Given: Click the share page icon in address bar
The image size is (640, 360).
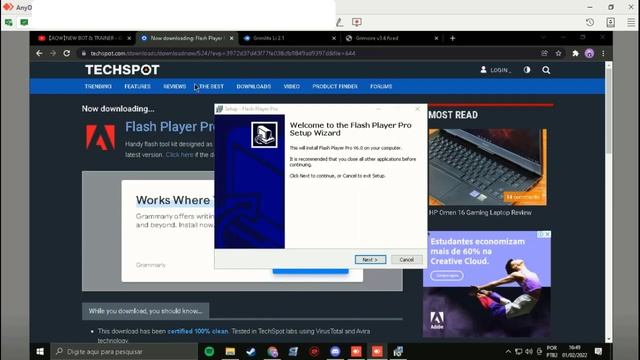Looking at the screenshot, I should coord(544,53).
